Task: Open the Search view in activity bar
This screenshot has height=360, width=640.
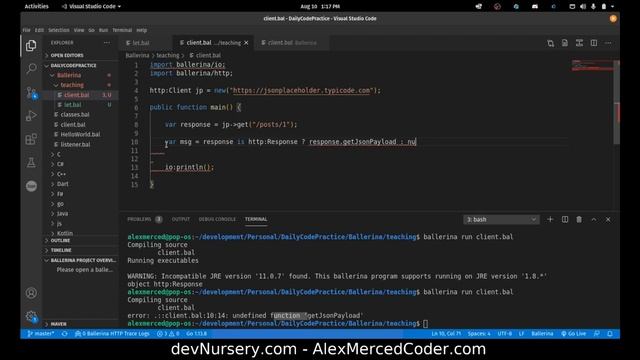Action: click(x=31, y=69)
